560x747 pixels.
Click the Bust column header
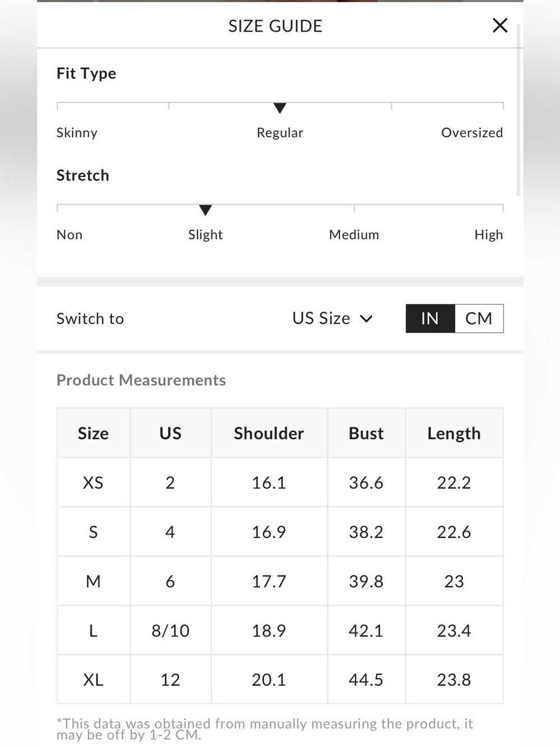[x=366, y=433]
